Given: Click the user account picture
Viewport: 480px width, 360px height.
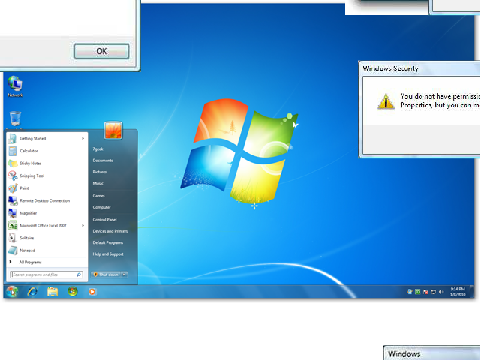Looking at the screenshot, I should pyautogui.click(x=113, y=130).
